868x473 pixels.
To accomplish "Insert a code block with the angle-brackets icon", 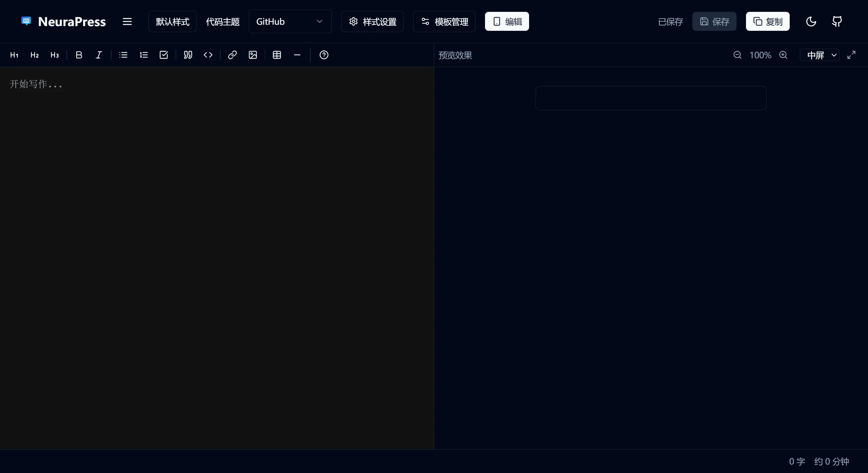I will click(x=208, y=55).
